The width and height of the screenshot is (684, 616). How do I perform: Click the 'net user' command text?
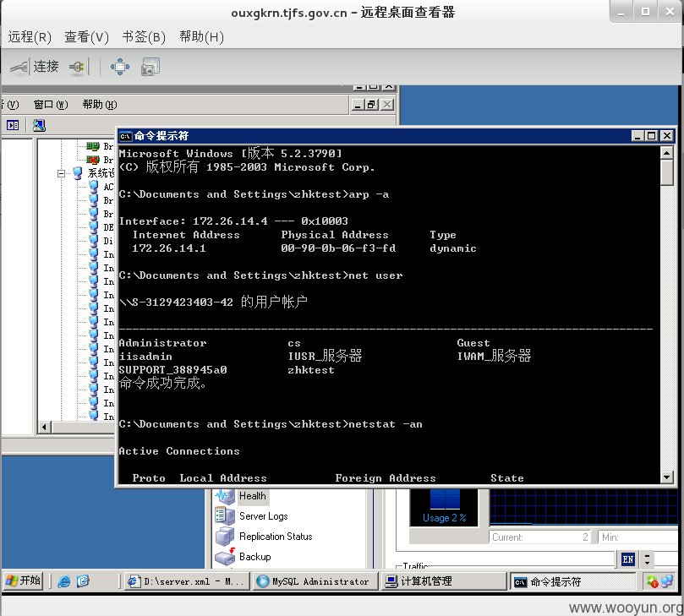click(375, 275)
